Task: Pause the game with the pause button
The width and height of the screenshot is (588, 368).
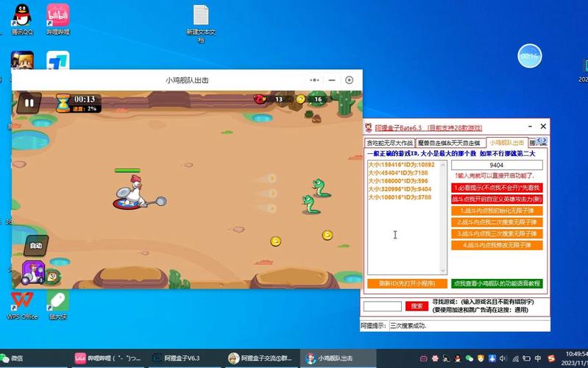Action: (x=29, y=102)
